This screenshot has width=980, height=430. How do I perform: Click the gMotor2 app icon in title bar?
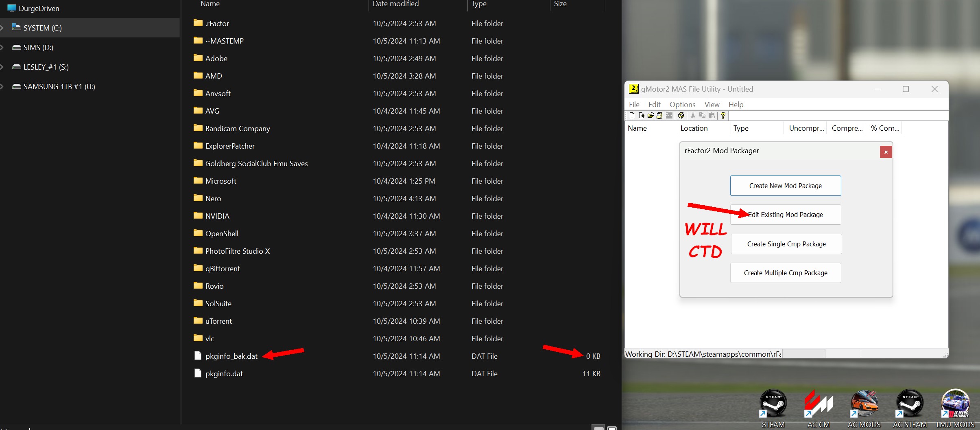click(x=633, y=89)
